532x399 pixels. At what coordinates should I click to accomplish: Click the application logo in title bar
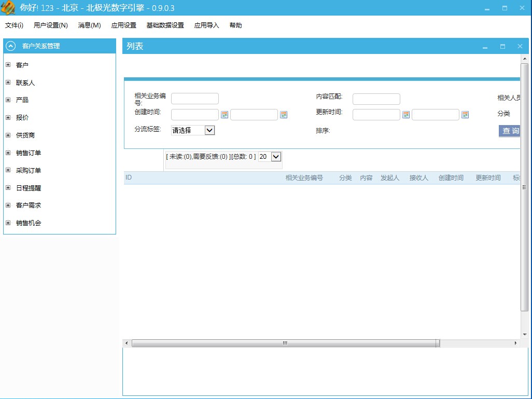pos(8,7)
